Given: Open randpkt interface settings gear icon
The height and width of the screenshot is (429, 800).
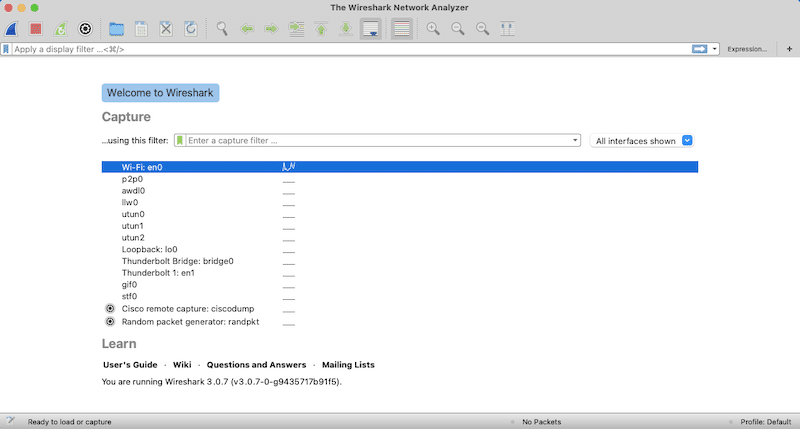Looking at the screenshot, I should (110, 322).
